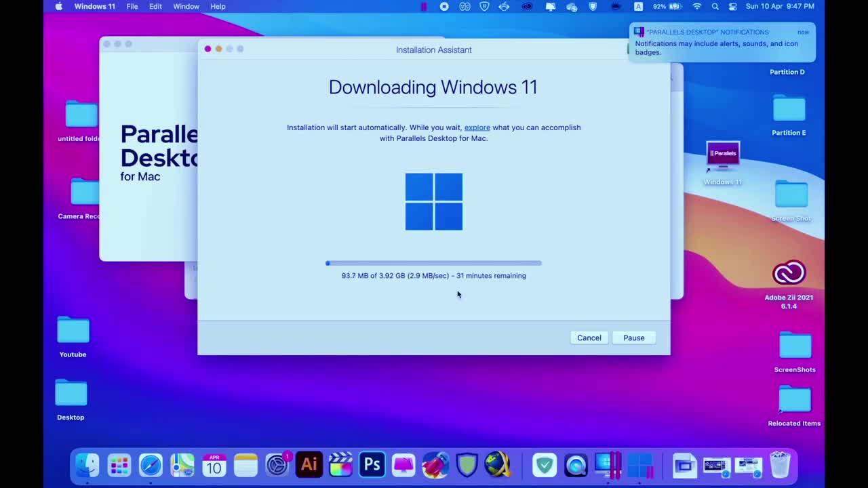Open Launchpad in the dock

119,465
